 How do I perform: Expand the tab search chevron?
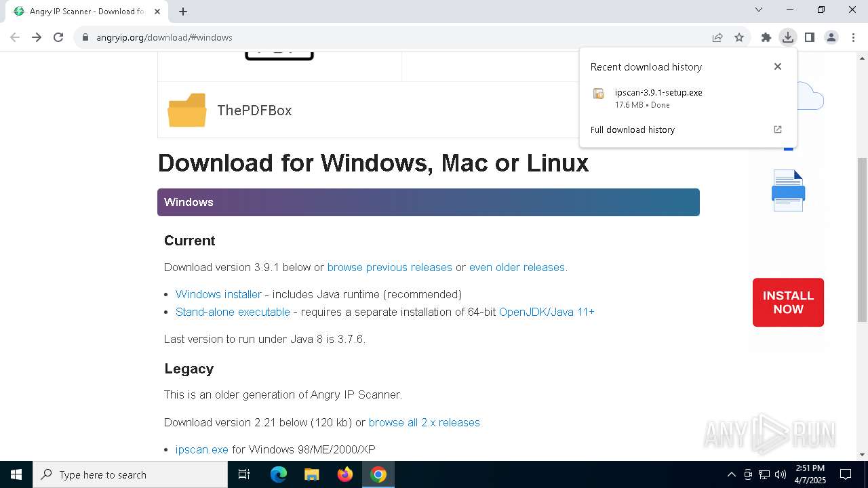coord(759,9)
